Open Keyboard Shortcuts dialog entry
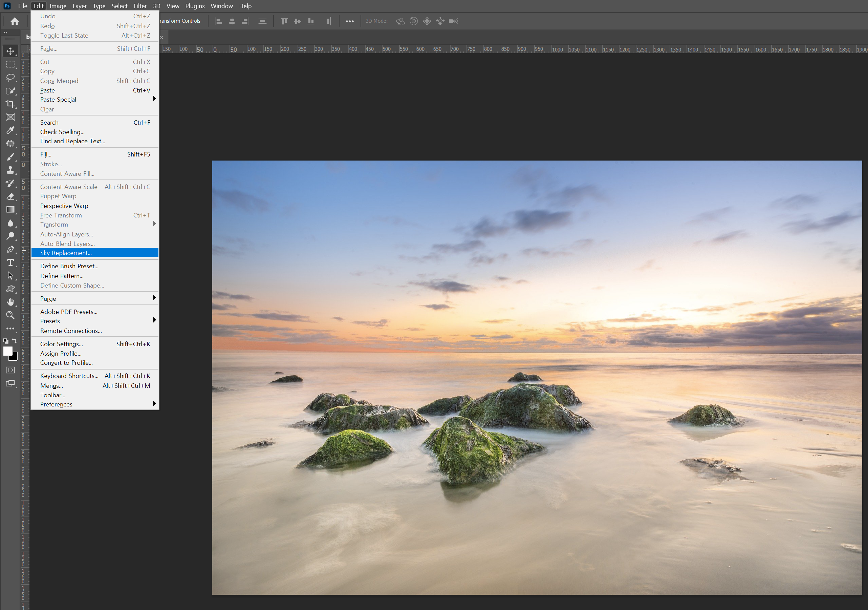This screenshot has width=868, height=610. [69, 376]
